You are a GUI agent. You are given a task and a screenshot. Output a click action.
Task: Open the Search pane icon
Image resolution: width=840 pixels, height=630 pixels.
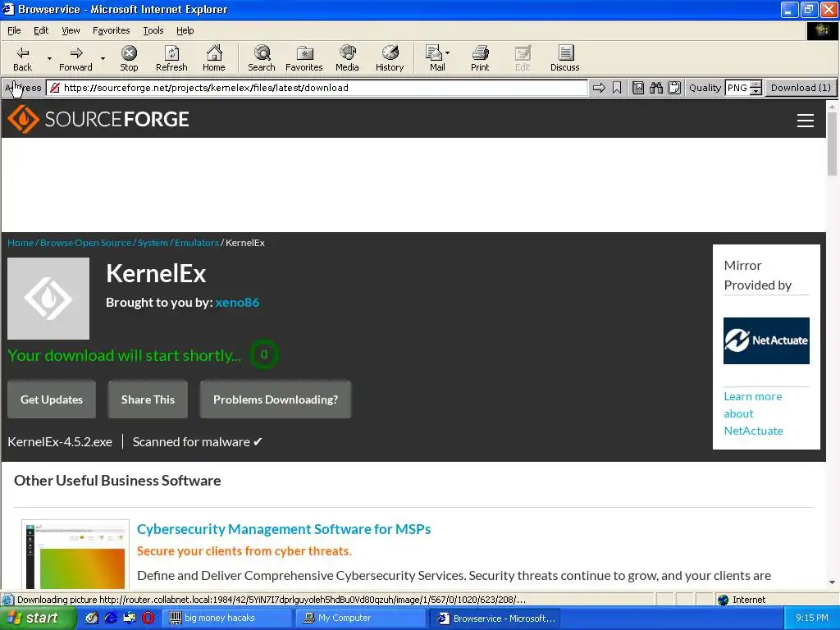262,58
